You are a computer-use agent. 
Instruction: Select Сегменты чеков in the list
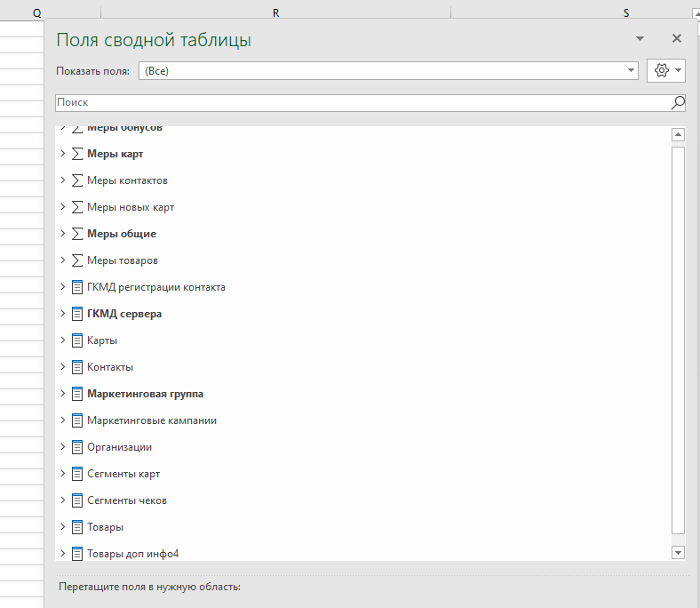pyautogui.click(x=127, y=500)
